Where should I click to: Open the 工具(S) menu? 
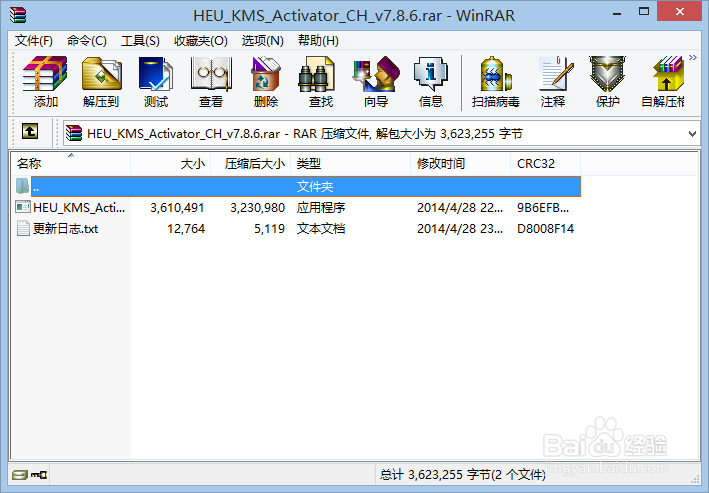click(x=140, y=41)
